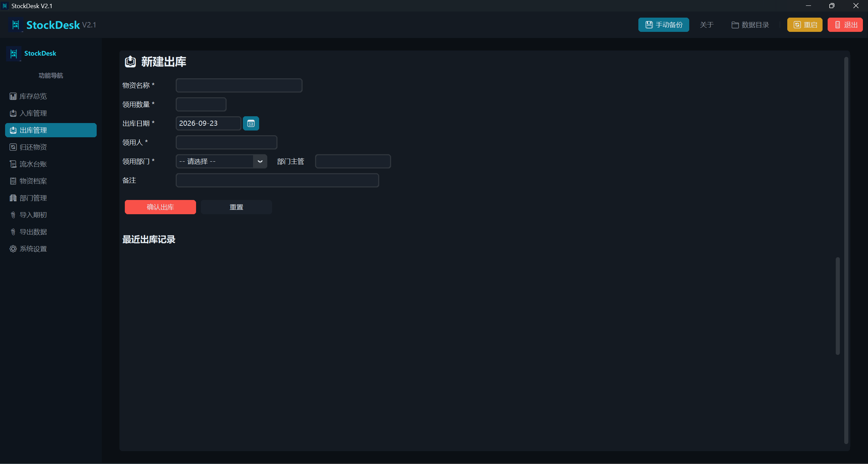Click the 导入期初 import icon
The image size is (868, 464).
(13, 215)
